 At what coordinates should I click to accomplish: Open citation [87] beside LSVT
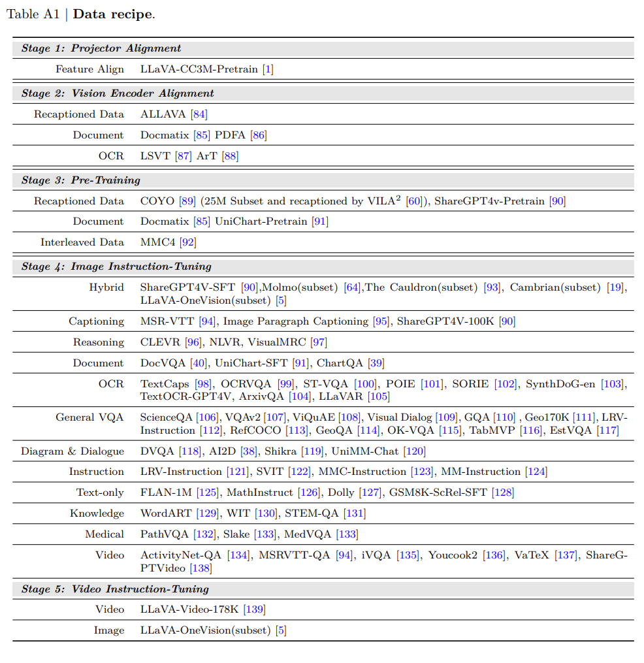[x=184, y=156]
